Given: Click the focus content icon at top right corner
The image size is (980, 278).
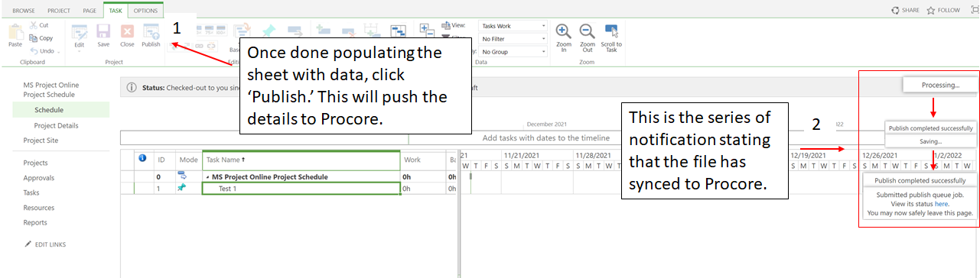Looking at the screenshot, I should [975, 10].
